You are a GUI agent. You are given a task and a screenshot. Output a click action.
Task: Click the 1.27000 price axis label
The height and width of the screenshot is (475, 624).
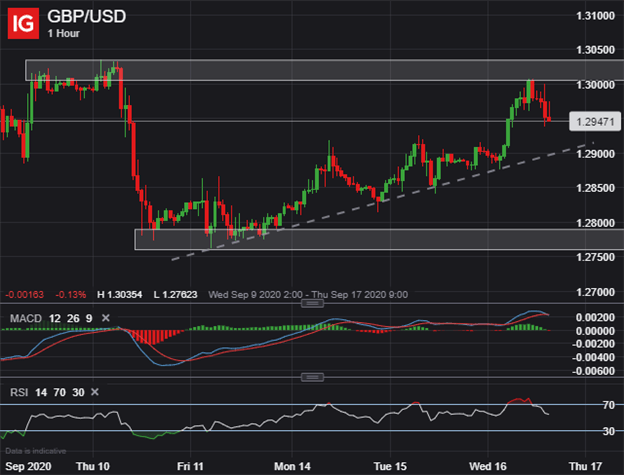point(595,292)
